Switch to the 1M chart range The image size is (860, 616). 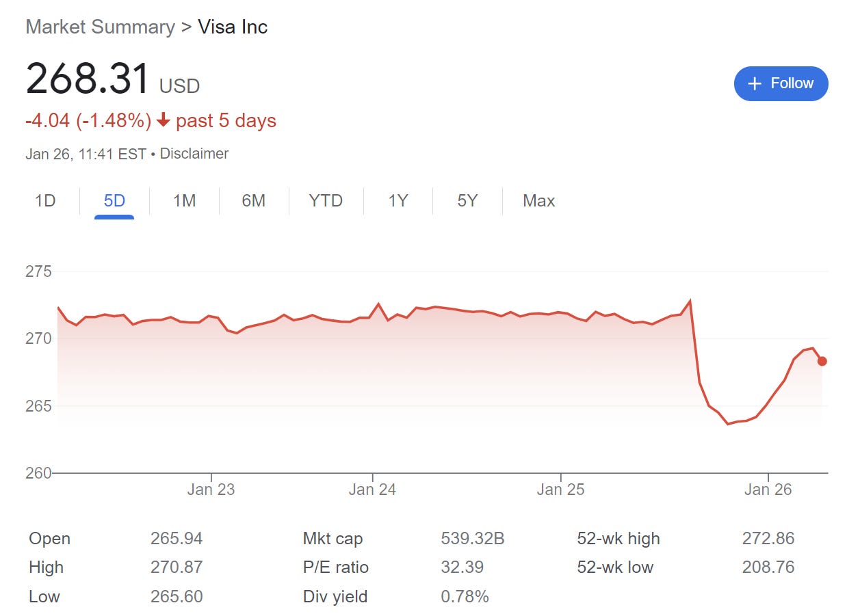184,201
